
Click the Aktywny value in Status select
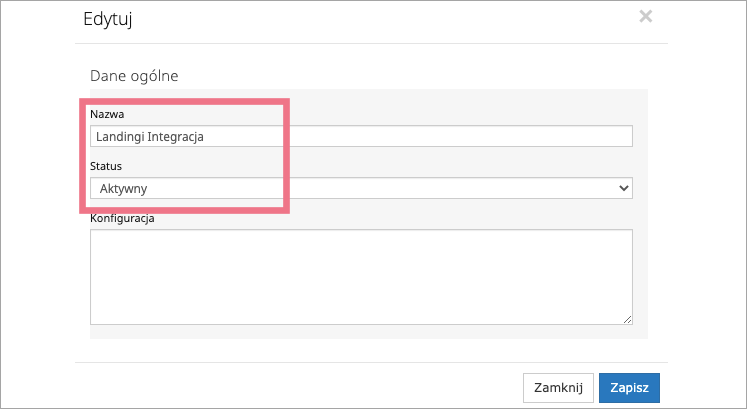[x=124, y=188]
